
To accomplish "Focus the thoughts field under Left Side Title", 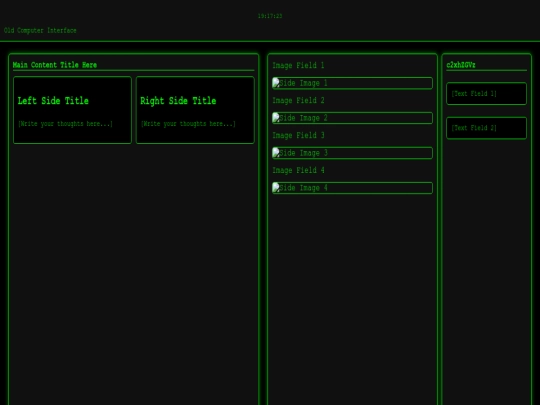I will pyautogui.click(x=65, y=124).
